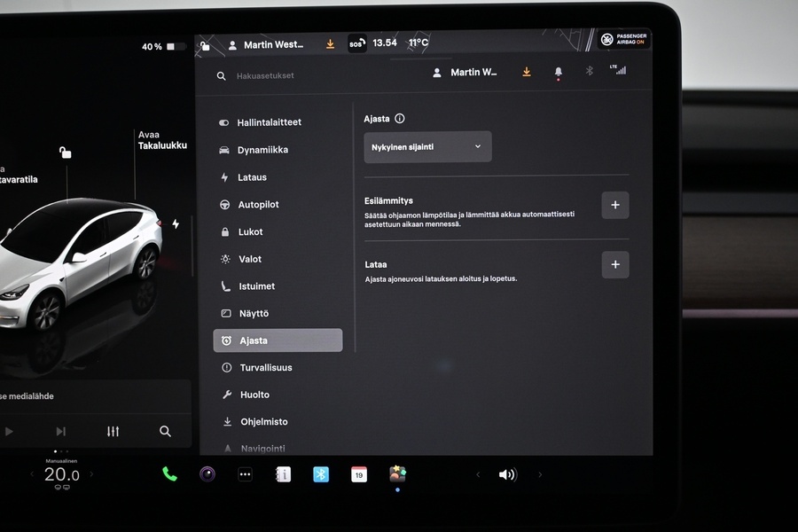Screen dimensions: 798x532
Task: Click the notifications bell icon
Action: pos(558,72)
